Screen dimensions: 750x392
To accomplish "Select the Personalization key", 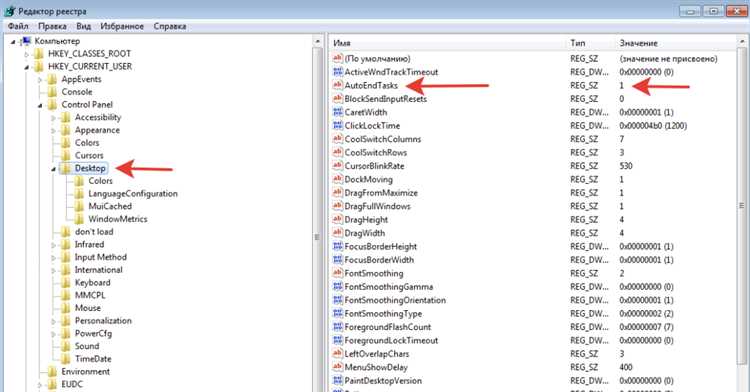I will tap(103, 321).
